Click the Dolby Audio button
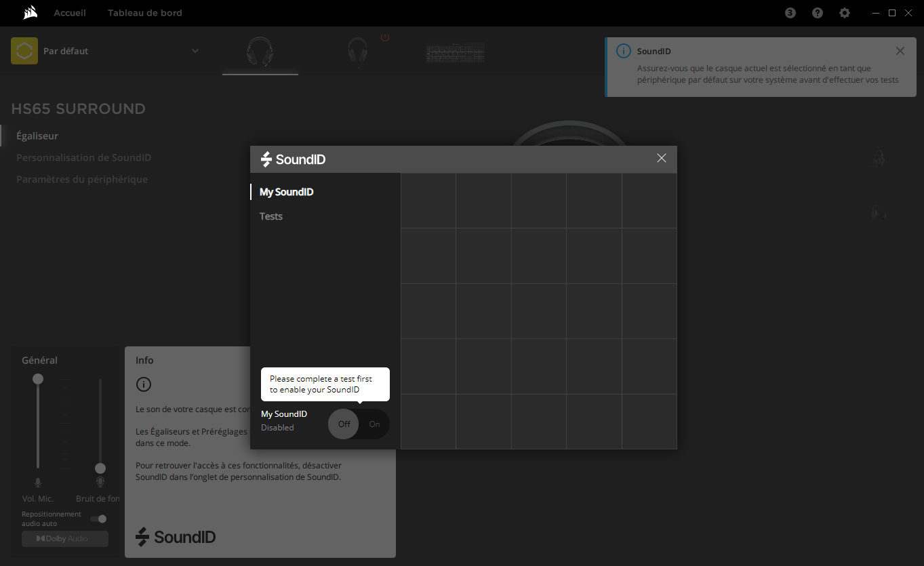The width and height of the screenshot is (924, 566). point(64,539)
